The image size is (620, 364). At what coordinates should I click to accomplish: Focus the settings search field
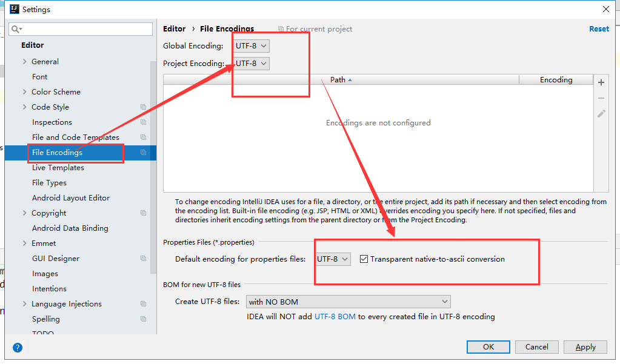tap(81, 29)
